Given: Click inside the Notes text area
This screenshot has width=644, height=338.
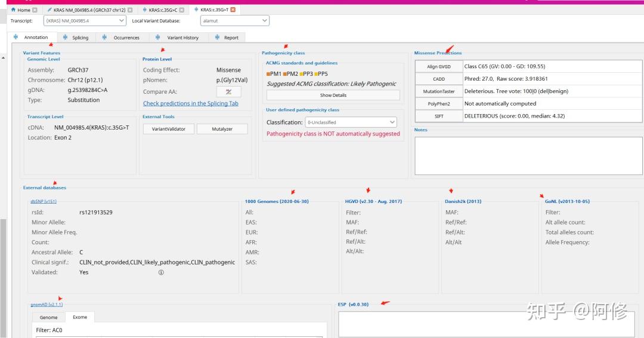Looking at the screenshot, I should pyautogui.click(x=528, y=156).
